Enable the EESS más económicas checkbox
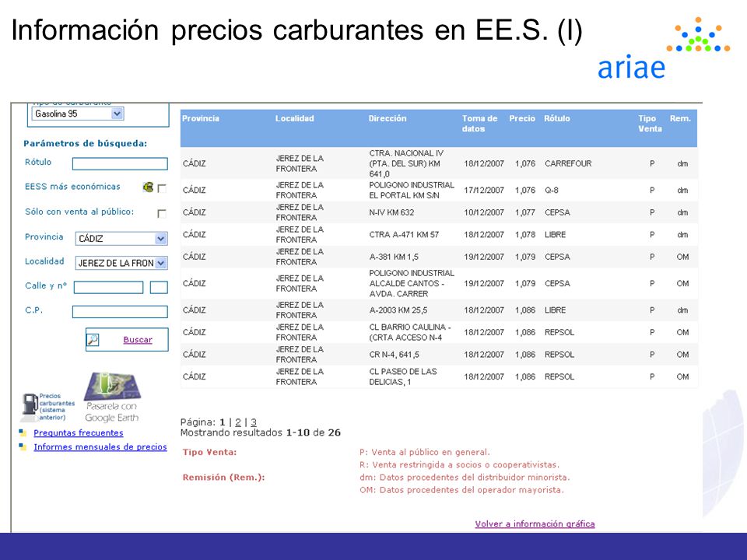The height and width of the screenshot is (560, 747). click(162, 188)
